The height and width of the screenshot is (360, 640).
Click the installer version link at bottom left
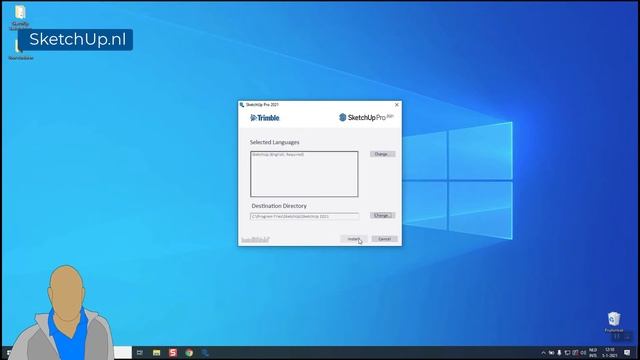click(x=255, y=240)
